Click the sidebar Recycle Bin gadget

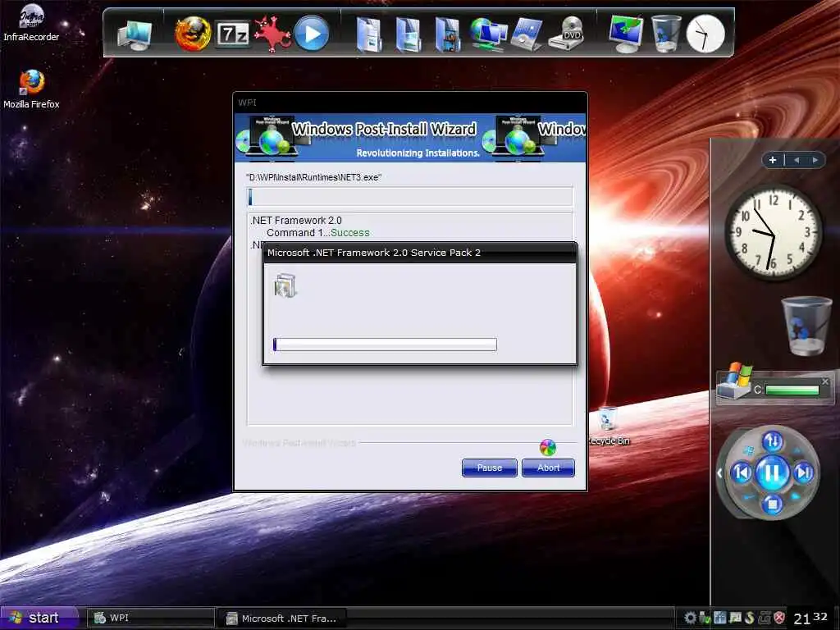click(x=806, y=326)
